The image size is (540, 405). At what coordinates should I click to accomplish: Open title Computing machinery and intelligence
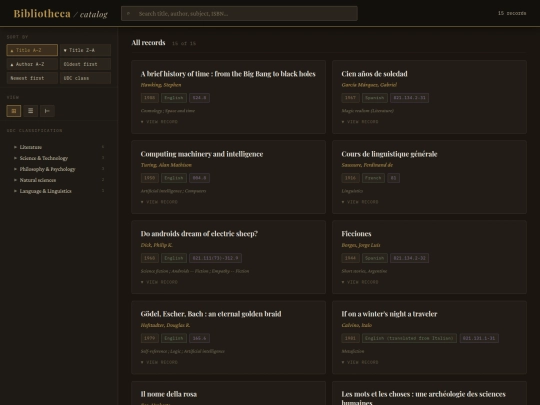click(202, 154)
